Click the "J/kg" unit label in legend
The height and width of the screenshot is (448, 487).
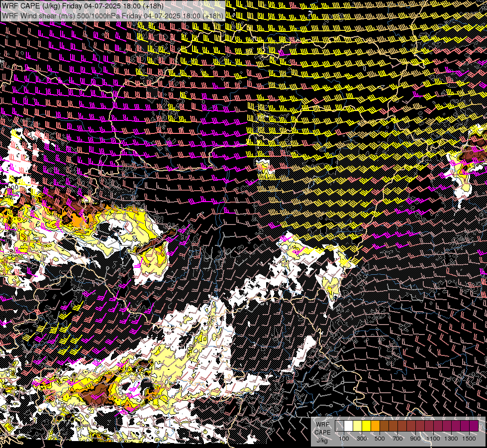click(x=322, y=441)
